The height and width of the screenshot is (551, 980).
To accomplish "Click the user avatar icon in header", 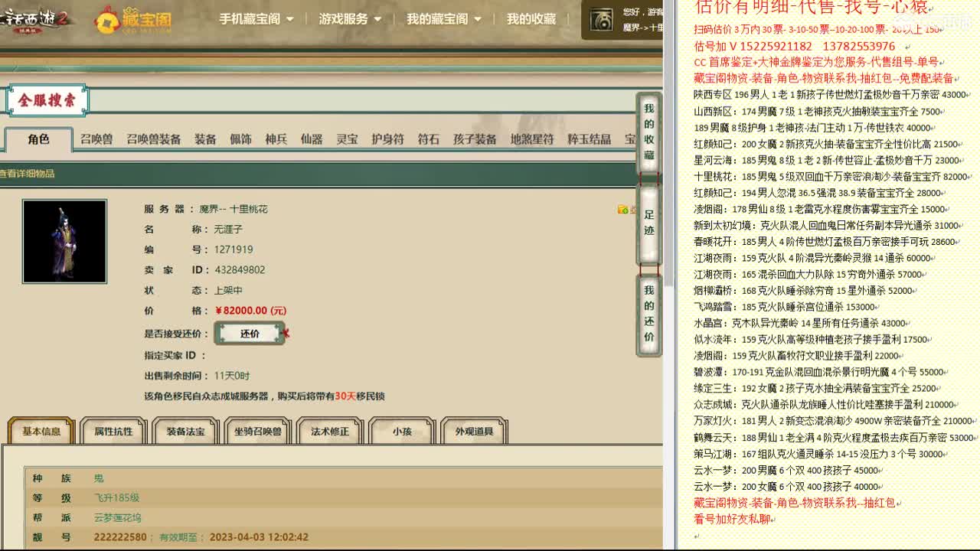I will [603, 20].
